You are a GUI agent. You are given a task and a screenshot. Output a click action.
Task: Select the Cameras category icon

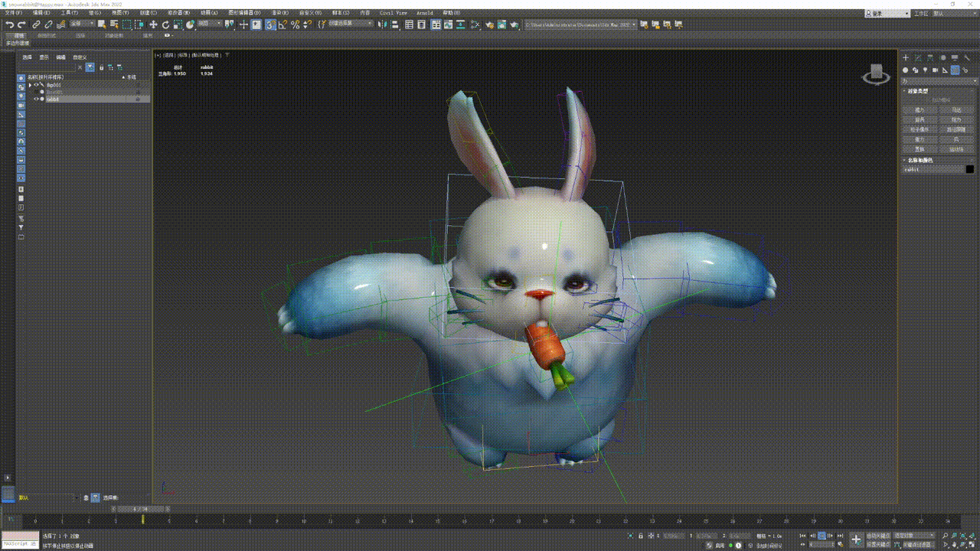click(x=935, y=70)
